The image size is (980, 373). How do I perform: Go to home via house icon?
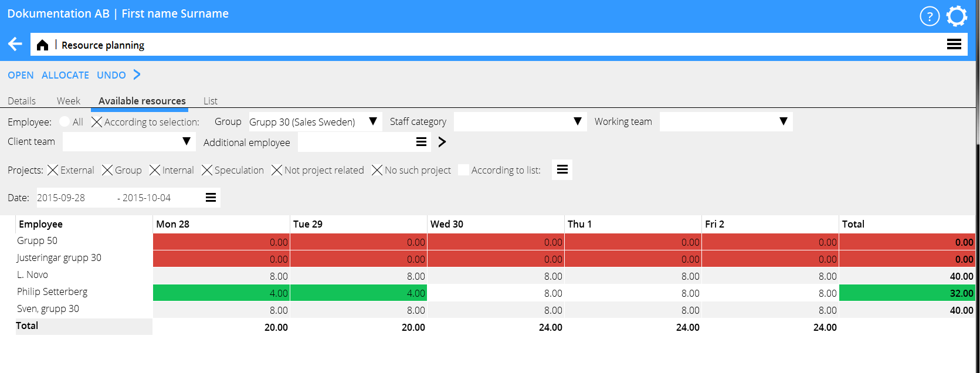[x=42, y=45]
